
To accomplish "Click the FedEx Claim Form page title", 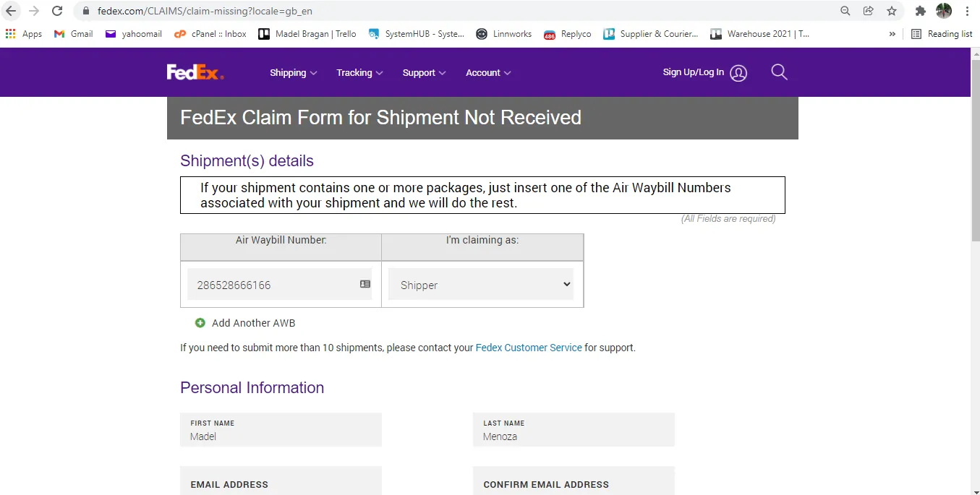I will click(x=380, y=118).
